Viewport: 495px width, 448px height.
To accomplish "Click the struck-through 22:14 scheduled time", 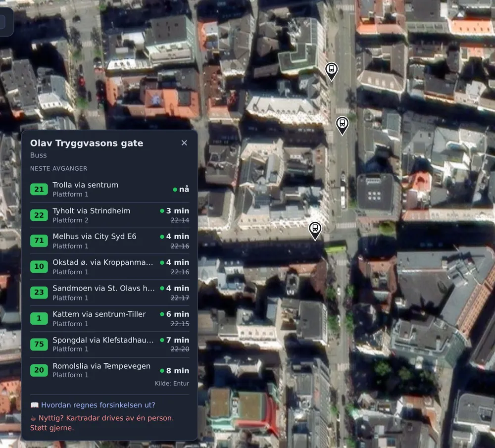I will 180,220.
